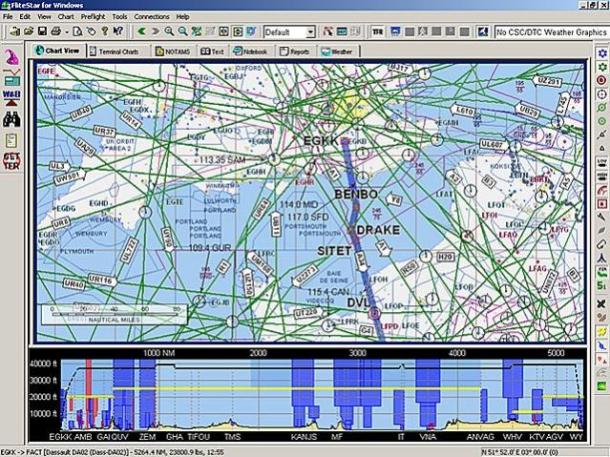Viewport: 610px width, 457px height.
Task: Open the Preflight menu
Action: [x=93, y=17]
